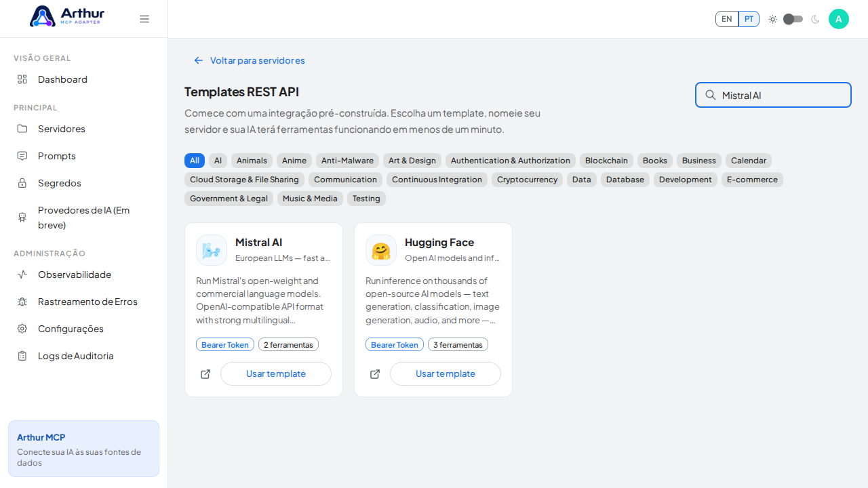Click the Arthur MCP promo card

tap(83, 449)
